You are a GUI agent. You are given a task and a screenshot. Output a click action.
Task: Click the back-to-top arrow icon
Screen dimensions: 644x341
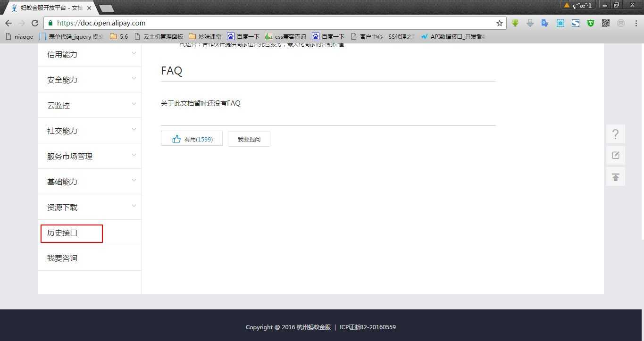click(x=616, y=177)
